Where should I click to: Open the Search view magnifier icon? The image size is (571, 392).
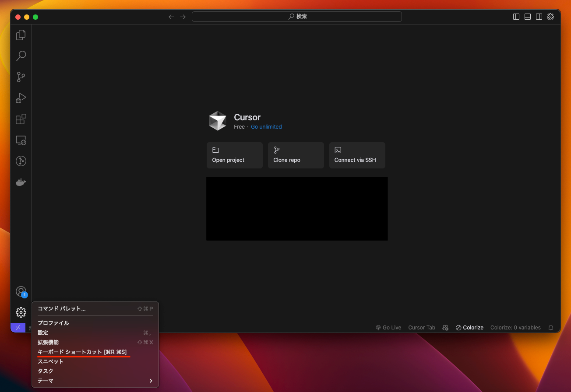(x=21, y=56)
